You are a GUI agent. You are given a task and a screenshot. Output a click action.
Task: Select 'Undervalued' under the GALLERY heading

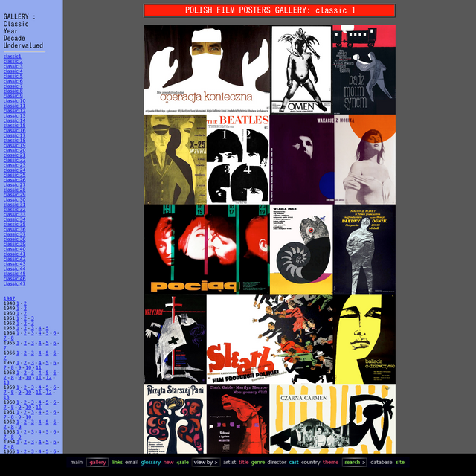point(23,45)
